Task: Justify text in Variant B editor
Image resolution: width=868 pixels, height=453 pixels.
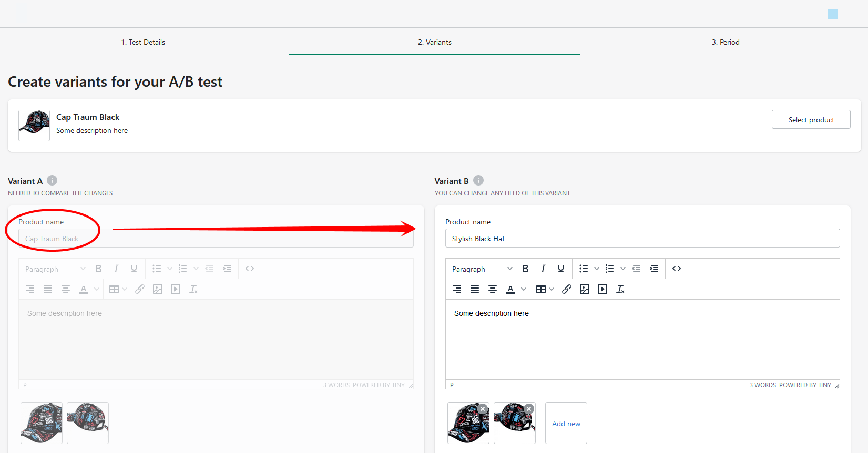Action: click(x=475, y=289)
